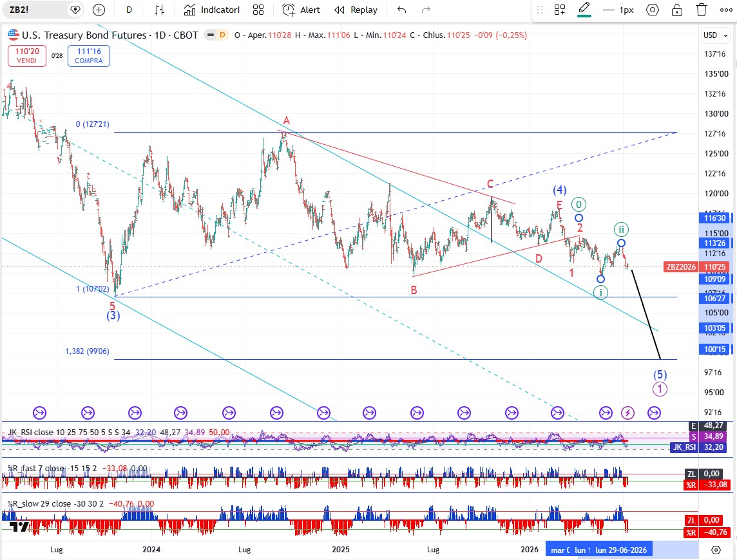Delete selected drawing with trash icon
This screenshot has height=560, width=737.
click(x=702, y=10)
